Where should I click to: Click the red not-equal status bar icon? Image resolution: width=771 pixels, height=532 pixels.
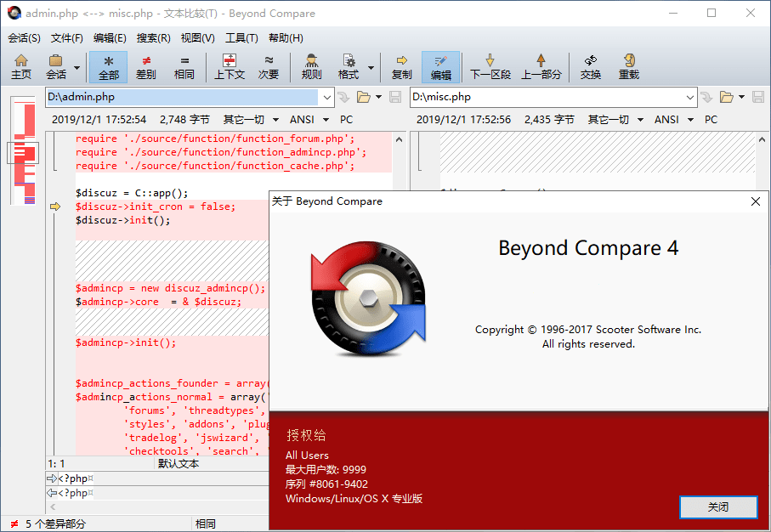14,524
